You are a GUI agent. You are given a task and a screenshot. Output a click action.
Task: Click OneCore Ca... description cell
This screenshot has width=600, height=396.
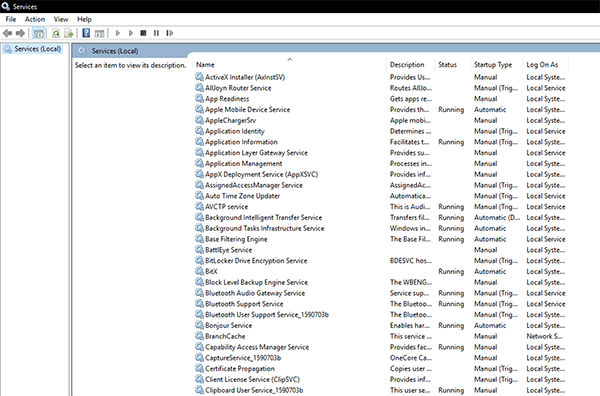coord(411,358)
